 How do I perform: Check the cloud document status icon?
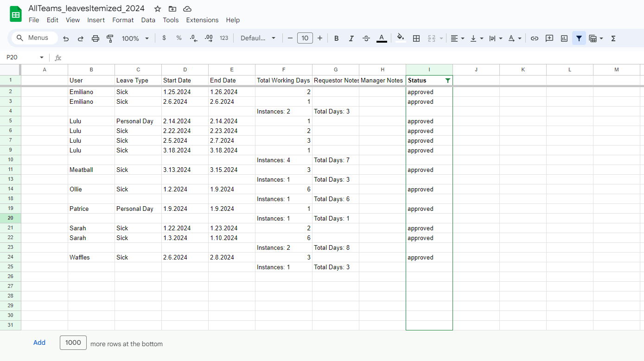pos(187,9)
